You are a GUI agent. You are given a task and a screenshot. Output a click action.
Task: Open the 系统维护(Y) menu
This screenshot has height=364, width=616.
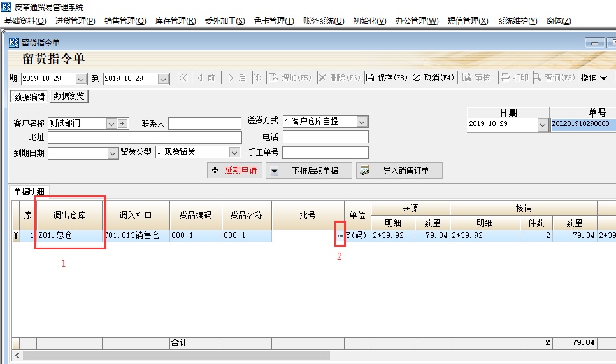517,21
